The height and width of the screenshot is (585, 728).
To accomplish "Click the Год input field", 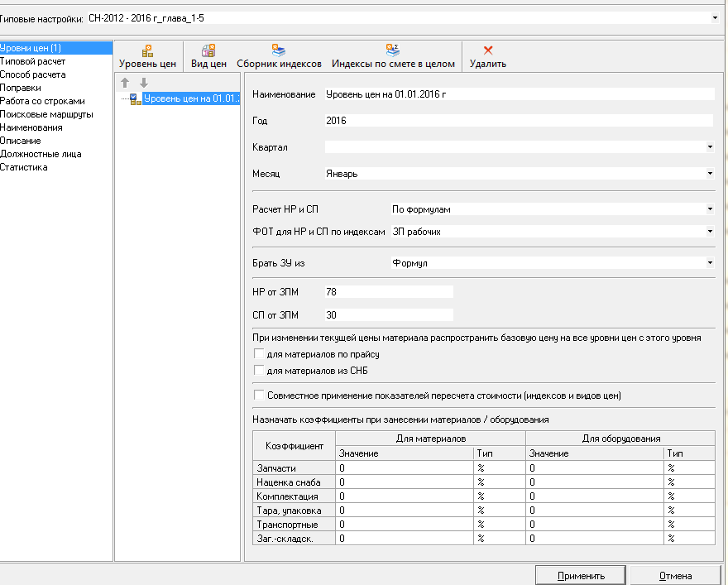I will (519, 121).
